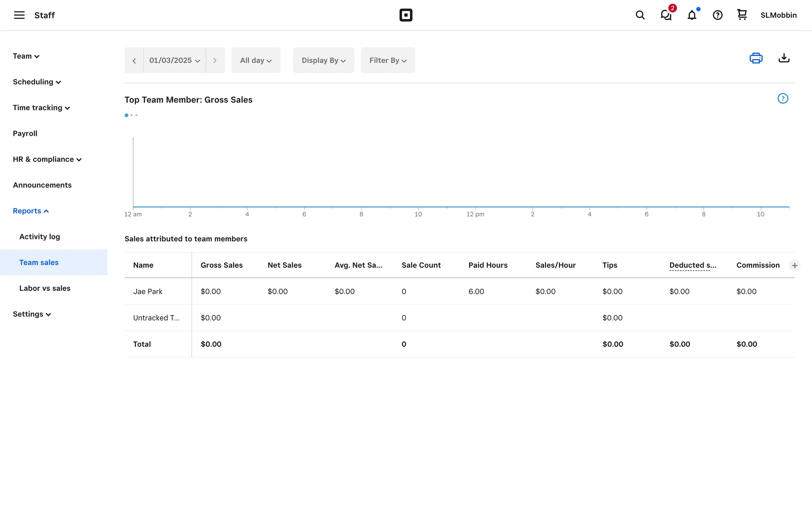Open the messages chat icon
The width and height of the screenshot is (812, 508).
click(x=666, y=15)
